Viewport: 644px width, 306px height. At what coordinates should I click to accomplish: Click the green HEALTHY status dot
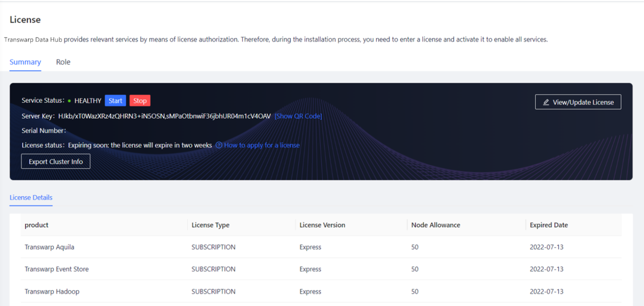pos(69,101)
